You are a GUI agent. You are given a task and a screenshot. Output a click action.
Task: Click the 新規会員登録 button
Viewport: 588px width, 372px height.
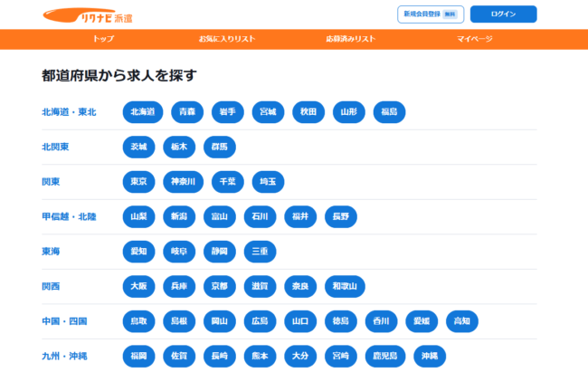click(431, 14)
